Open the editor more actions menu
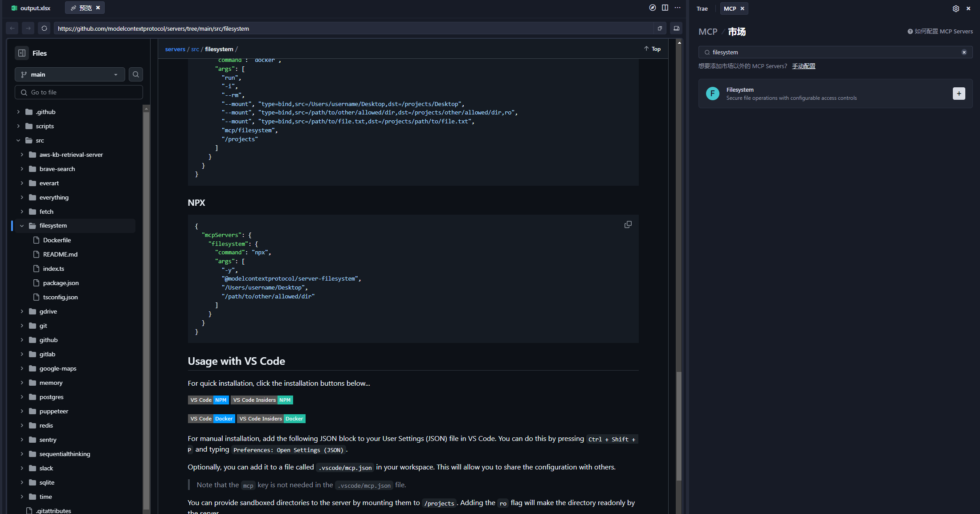 point(678,8)
